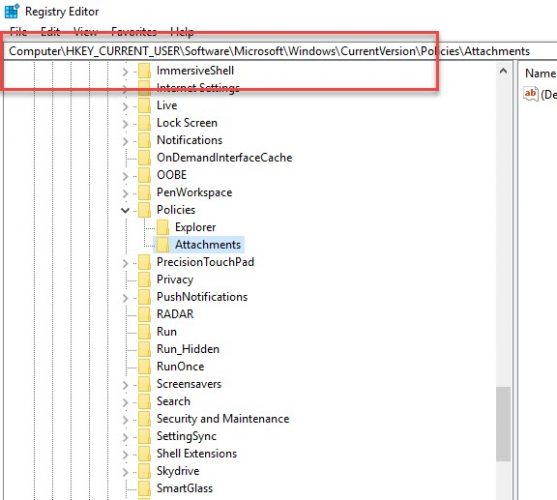Click the Notifications folder icon
This screenshot has height=500, width=557.
pos(144,140)
